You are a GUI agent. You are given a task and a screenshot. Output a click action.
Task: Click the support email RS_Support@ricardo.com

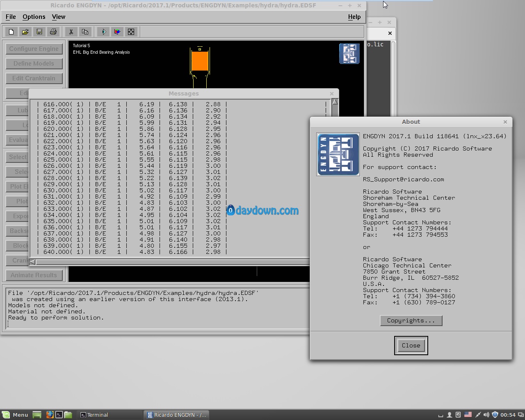(404, 179)
